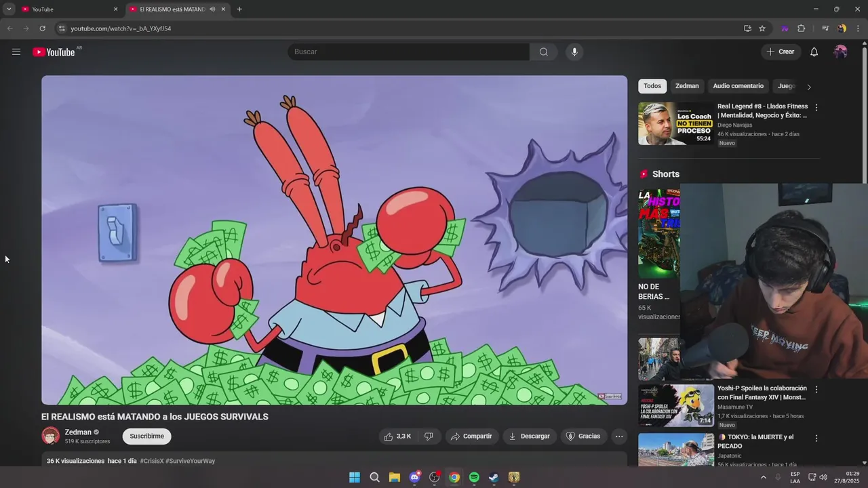Close the first YouTube tab
This screenshot has height=488, width=868.
click(115, 9)
